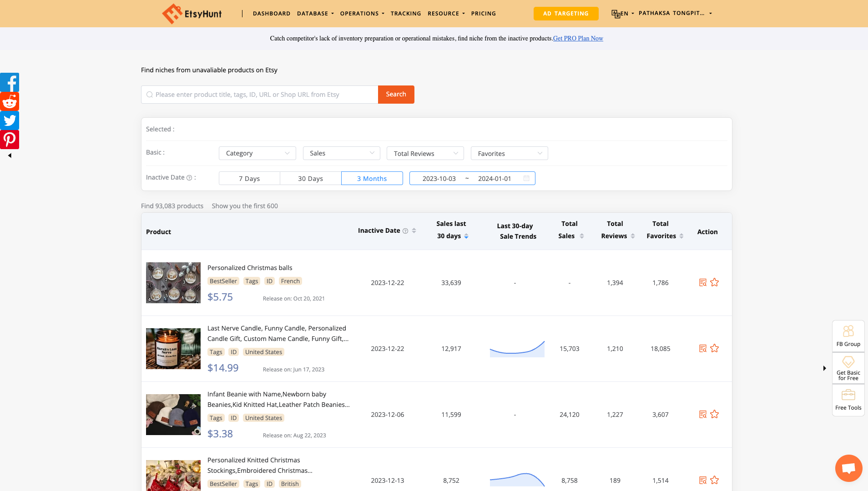Open the Total Reviews filter dropdown
The height and width of the screenshot is (491, 868).
pyautogui.click(x=424, y=153)
